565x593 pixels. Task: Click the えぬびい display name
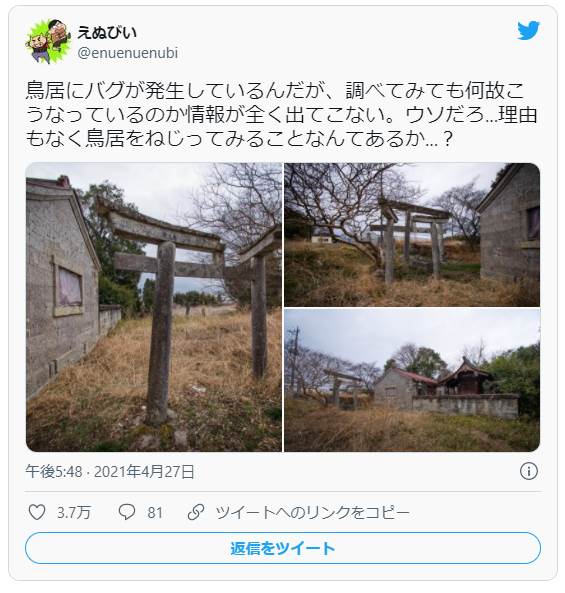(x=107, y=33)
